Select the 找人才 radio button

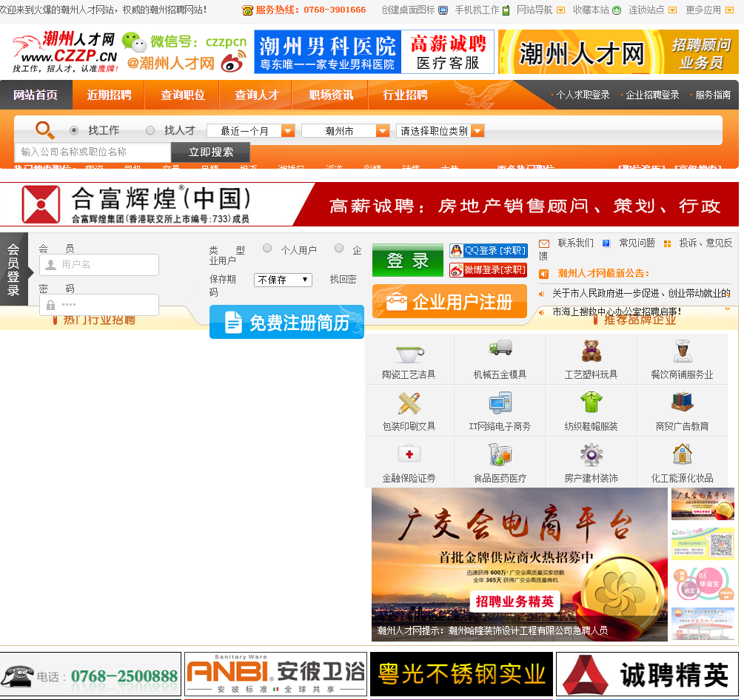(150, 130)
